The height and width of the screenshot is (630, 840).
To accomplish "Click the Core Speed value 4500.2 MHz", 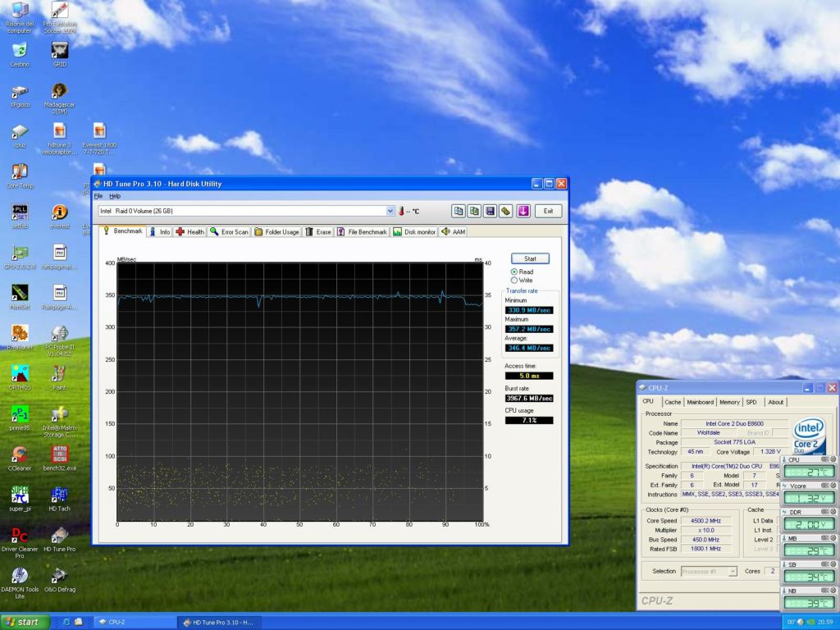I will click(x=706, y=521).
